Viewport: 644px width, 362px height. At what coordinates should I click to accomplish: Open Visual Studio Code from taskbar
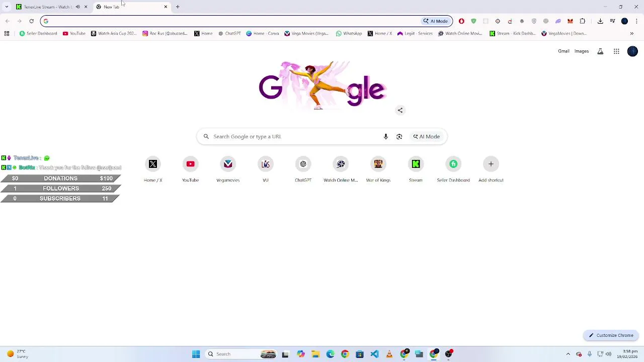pos(374,354)
